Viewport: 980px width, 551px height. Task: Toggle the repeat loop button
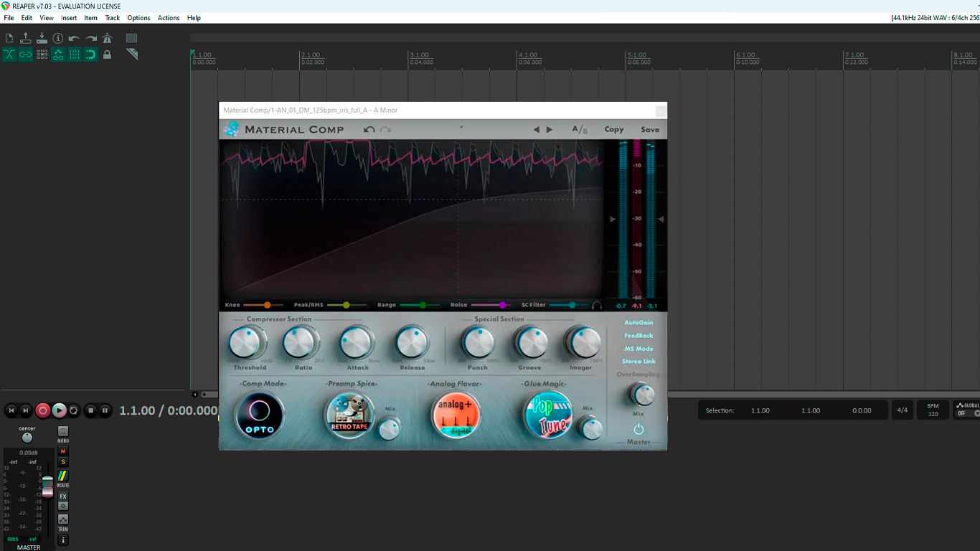[x=73, y=410]
